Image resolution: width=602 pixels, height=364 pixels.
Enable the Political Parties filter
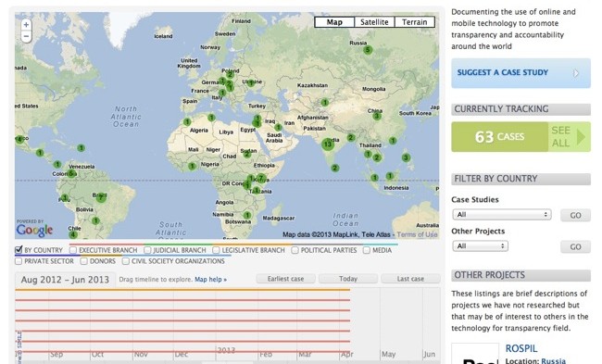click(x=295, y=250)
